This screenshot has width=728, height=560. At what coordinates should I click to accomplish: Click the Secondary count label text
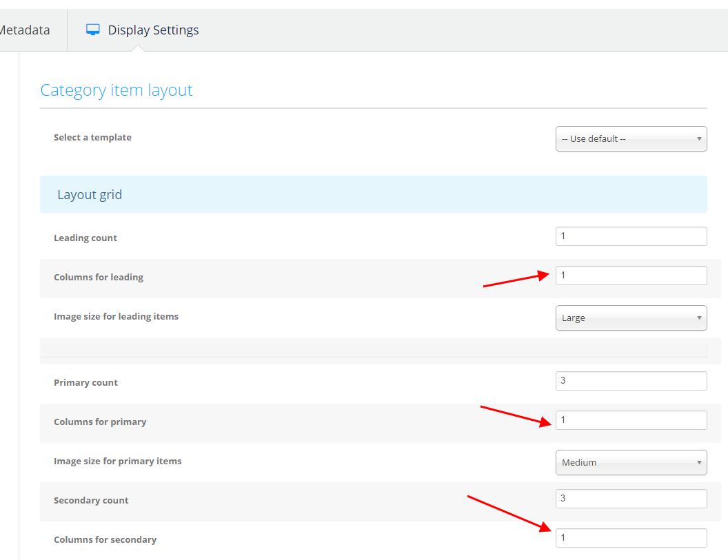point(91,501)
